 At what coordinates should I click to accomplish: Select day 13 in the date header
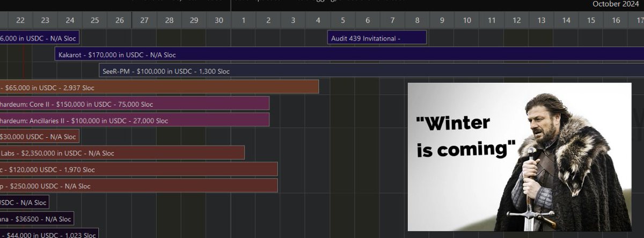click(x=541, y=20)
